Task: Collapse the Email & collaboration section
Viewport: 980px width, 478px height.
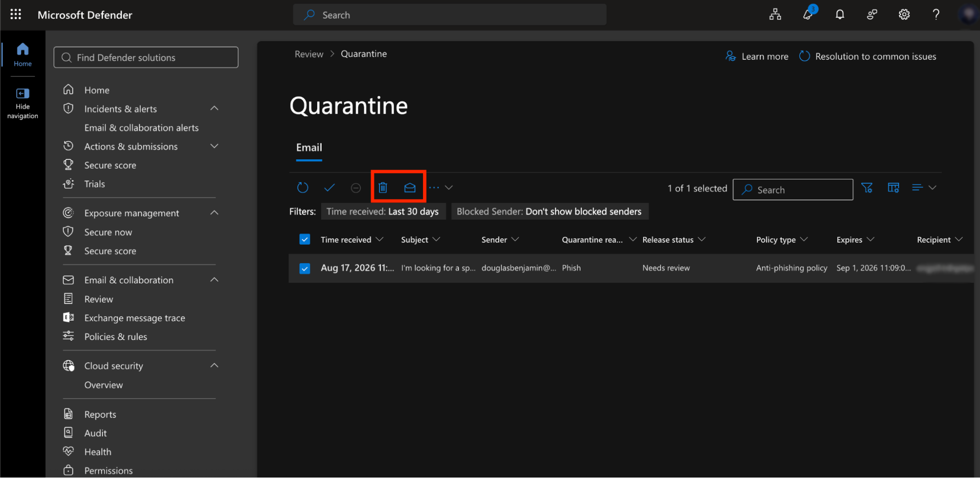Action: click(214, 280)
